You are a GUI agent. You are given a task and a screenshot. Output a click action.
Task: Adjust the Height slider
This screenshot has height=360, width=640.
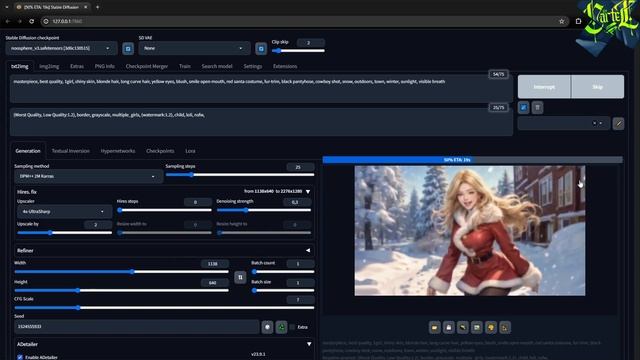[x=122, y=290]
